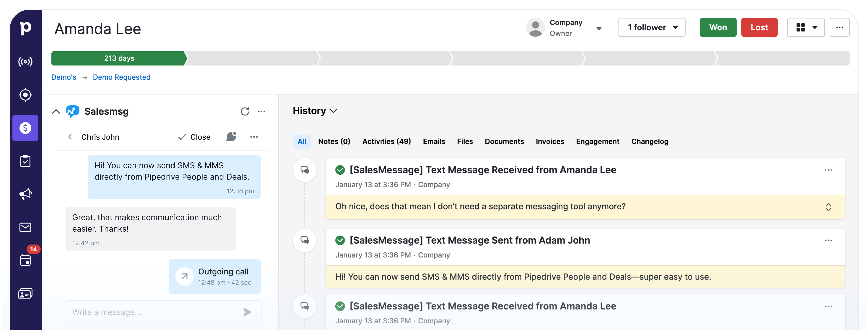
Task: Open the History filter chevron
Action: (334, 111)
